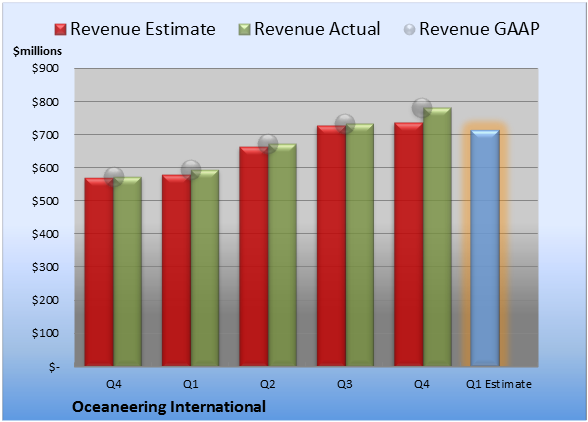Select the red estimate bar for Q1
This screenshot has height=422, width=588.
pos(176,270)
